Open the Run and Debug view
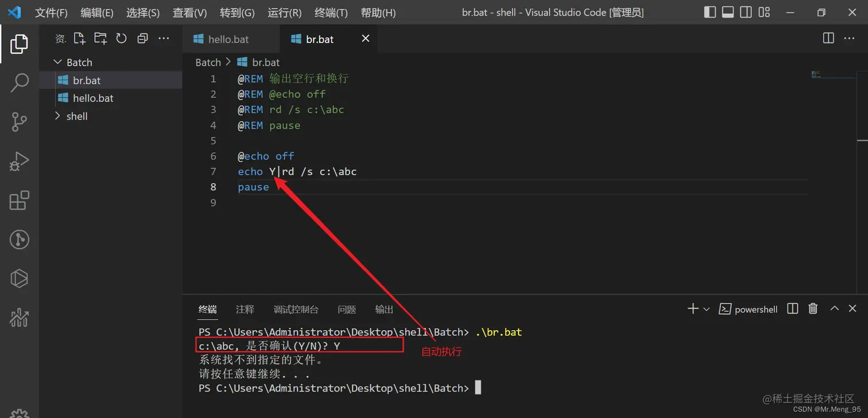This screenshot has height=418, width=868. pos(19,161)
